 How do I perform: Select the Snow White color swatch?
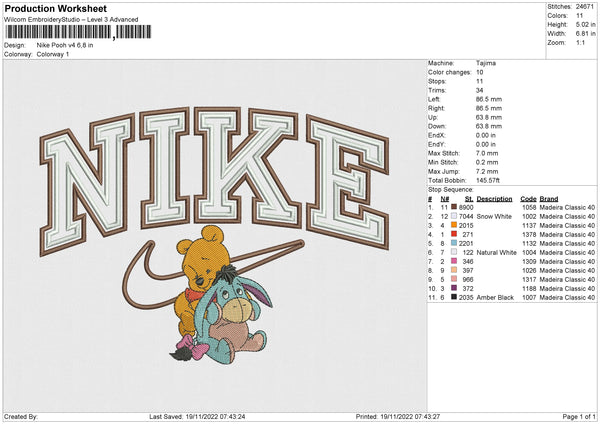coord(454,216)
